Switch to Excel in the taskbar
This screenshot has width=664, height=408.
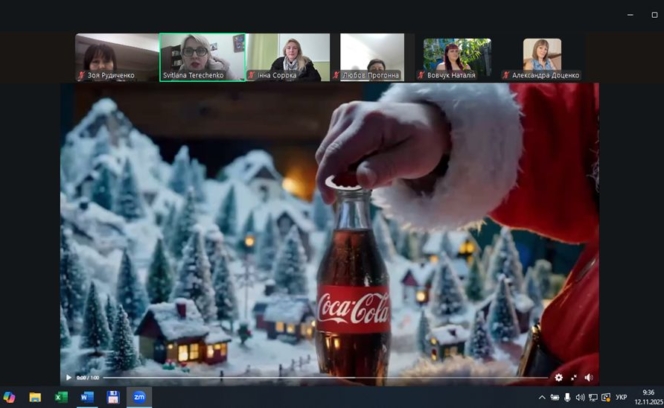(x=61, y=397)
